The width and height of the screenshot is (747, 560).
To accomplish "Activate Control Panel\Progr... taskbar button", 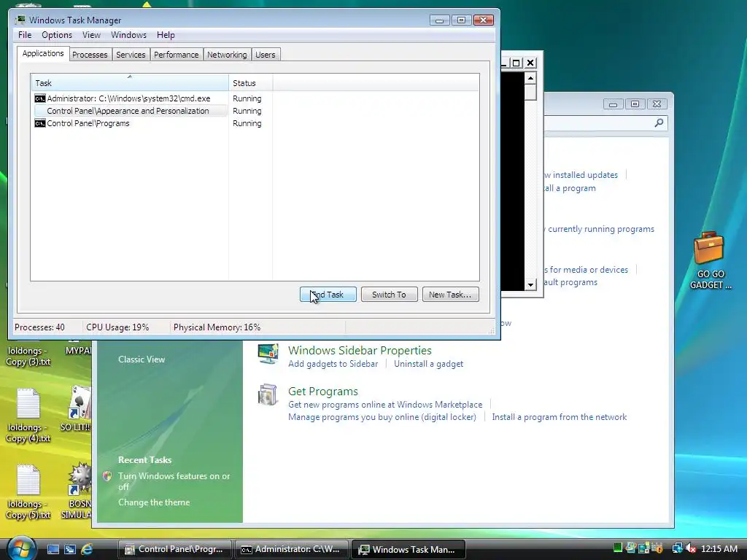I will [174, 549].
